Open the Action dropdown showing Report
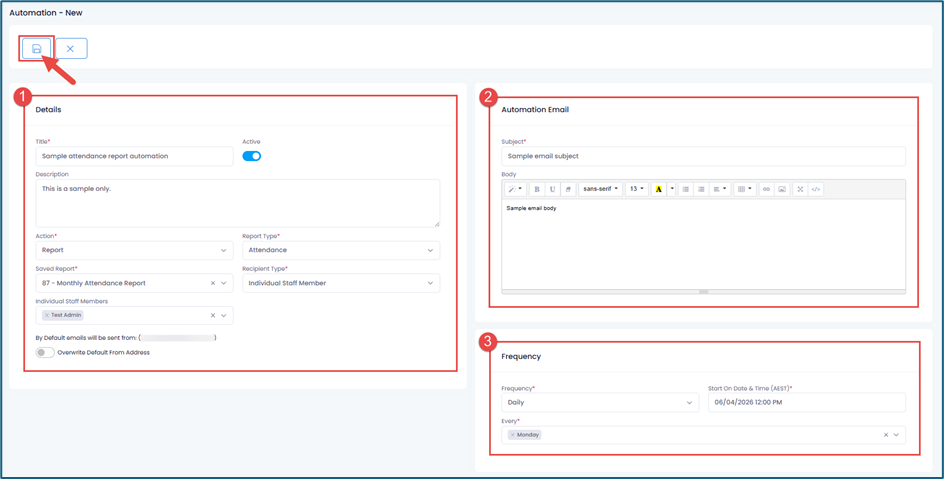 (134, 251)
